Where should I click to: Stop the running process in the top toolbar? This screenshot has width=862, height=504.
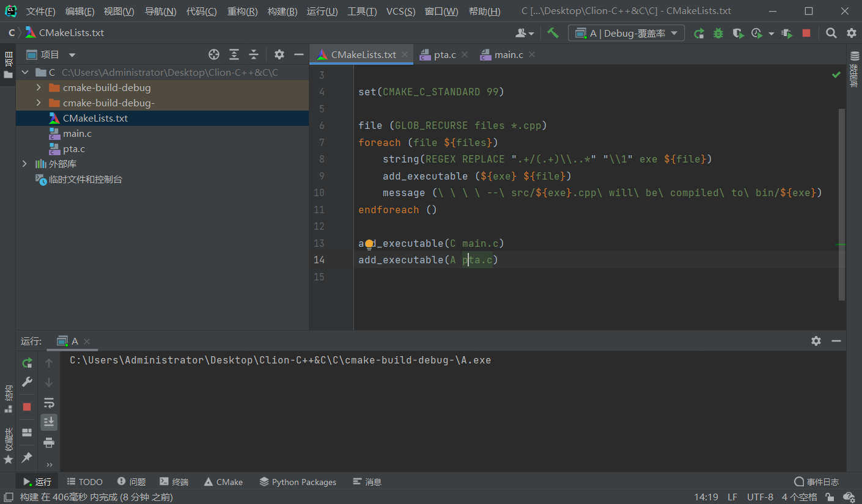click(806, 34)
